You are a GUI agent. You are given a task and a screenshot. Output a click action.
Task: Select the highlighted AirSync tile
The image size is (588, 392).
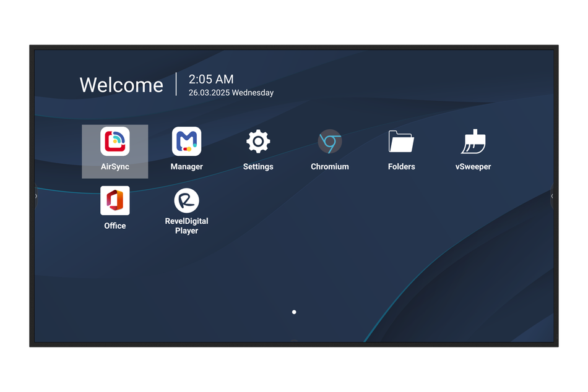[115, 151]
